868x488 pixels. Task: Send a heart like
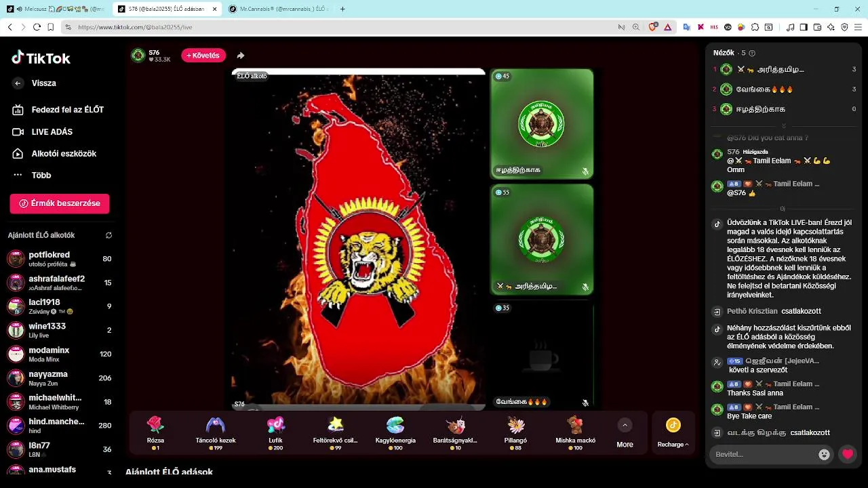pyautogui.click(x=848, y=454)
